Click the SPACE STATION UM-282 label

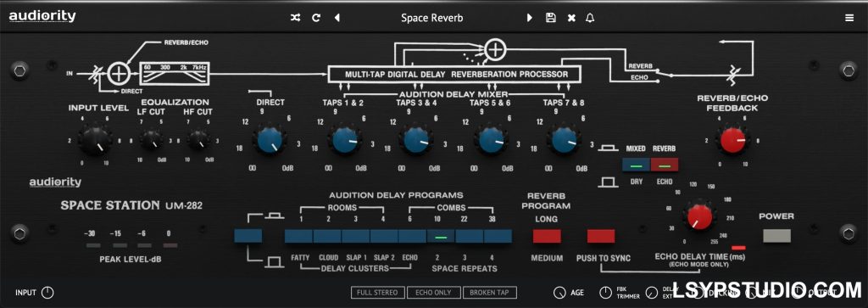coord(131,205)
